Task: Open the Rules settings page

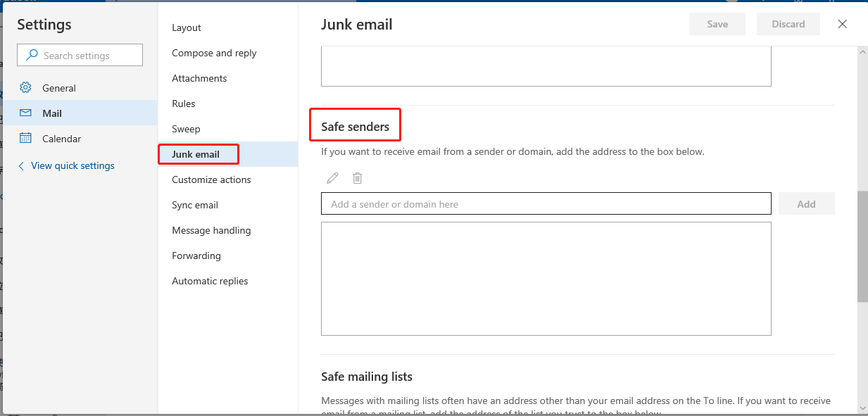Action: coord(184,103)
